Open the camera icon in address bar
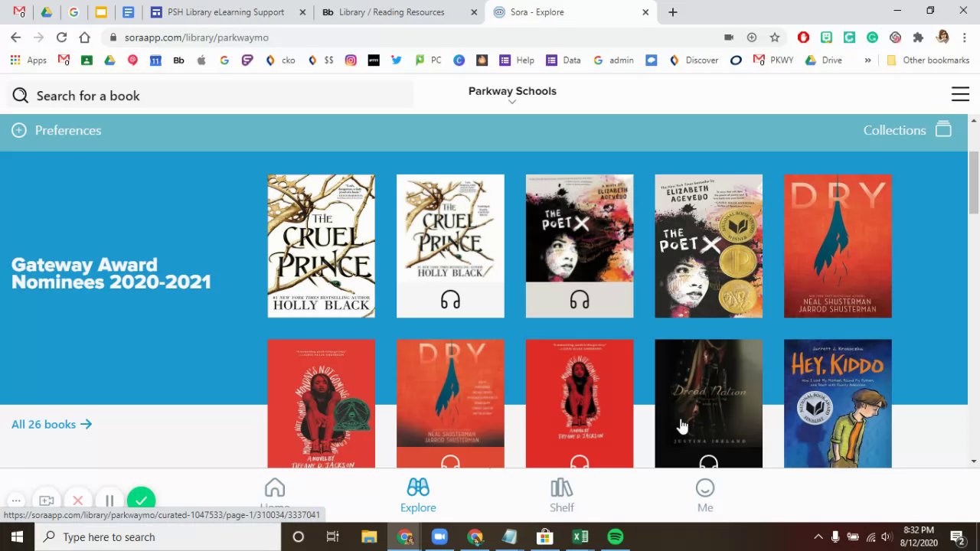Viewport: 980px width, 551px height. click(729, 37)
